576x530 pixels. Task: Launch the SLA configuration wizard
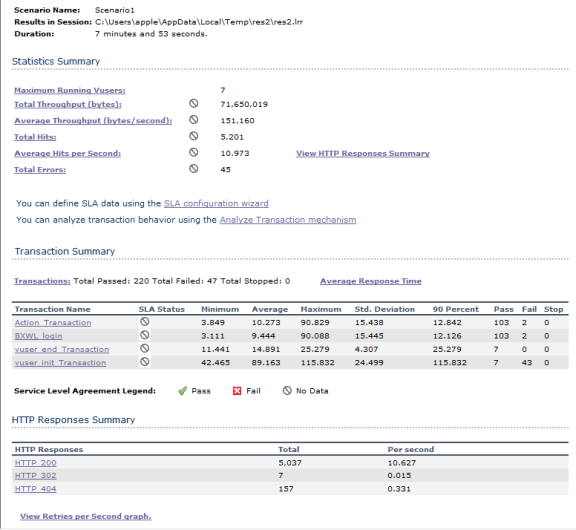[216, 203]
